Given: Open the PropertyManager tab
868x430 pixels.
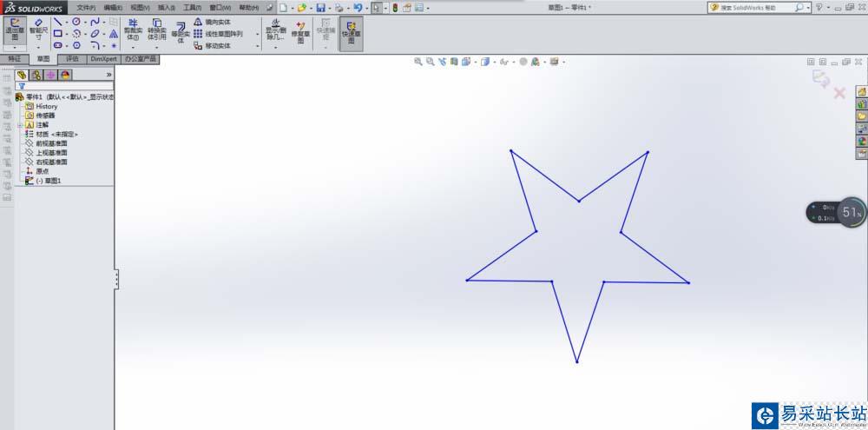Looking at the screenshot, I should [36, 75].
